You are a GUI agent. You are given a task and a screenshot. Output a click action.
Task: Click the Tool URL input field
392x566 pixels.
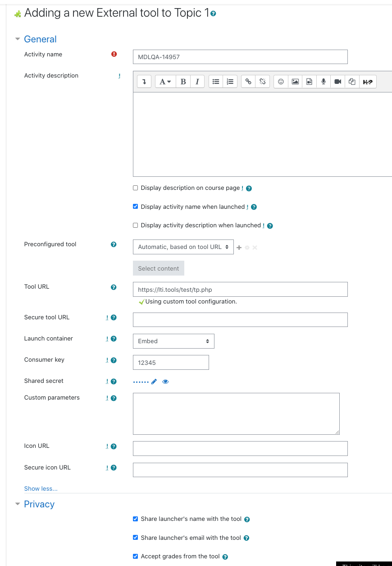[x=240, y=289]
